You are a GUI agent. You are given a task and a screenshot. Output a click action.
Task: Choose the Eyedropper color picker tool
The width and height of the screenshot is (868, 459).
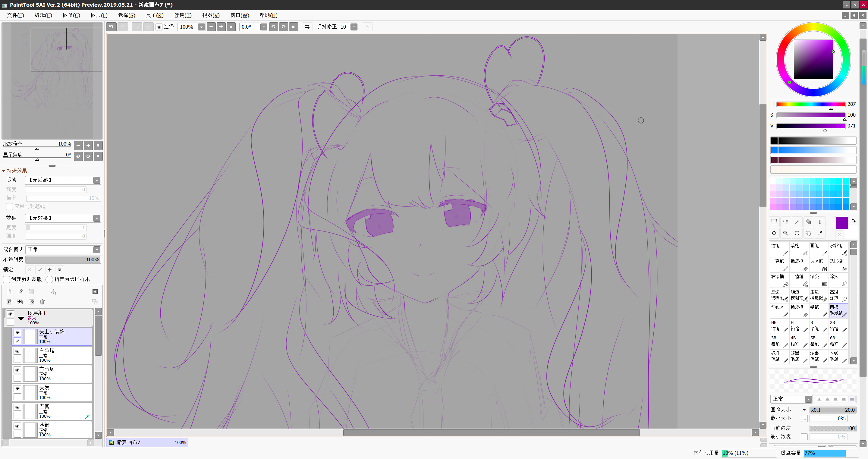819,233
